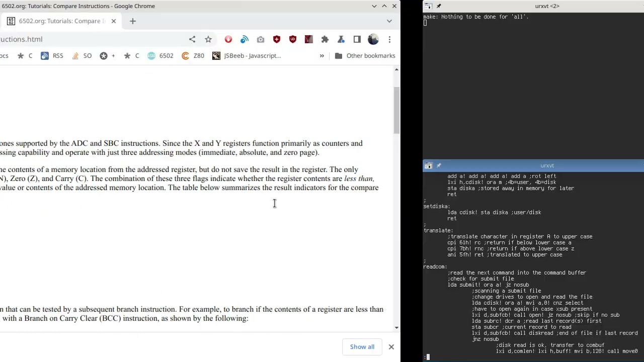
Task: Open the Z80 bookmark
Action: tap(193, 56)
